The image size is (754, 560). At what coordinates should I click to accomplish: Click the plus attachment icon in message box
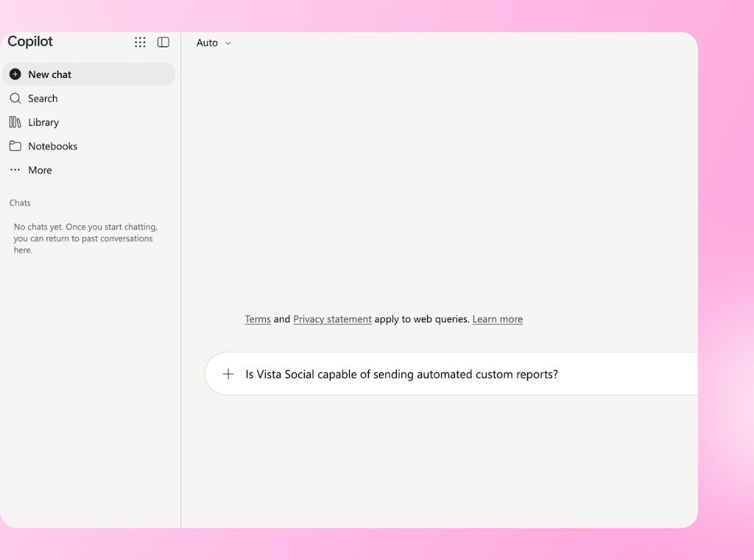tap(228, 374)
